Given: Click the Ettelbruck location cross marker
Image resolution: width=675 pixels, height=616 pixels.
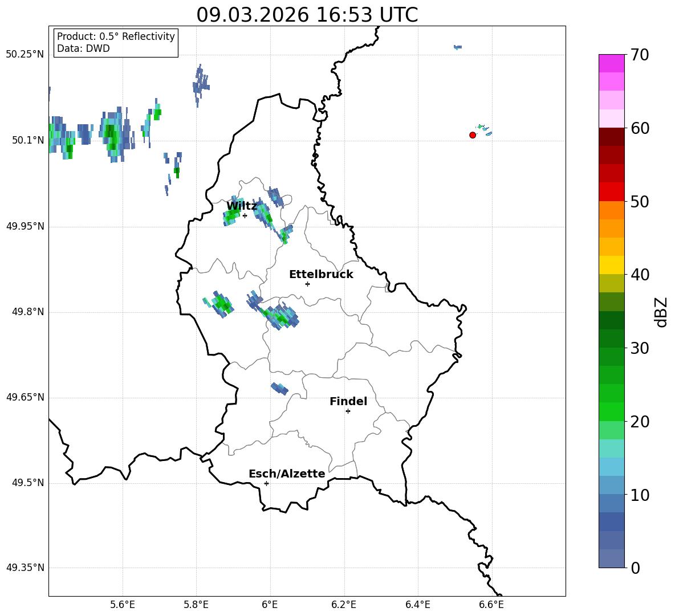Looking at the screenshot, I should [307, 284].
